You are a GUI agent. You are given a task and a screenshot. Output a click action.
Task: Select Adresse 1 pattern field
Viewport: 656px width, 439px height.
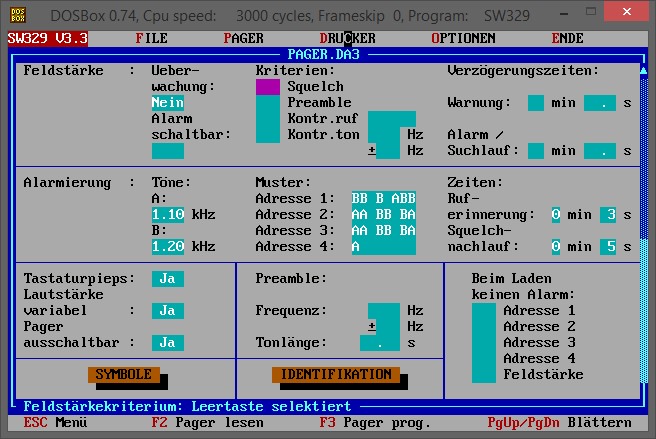[383, 199]
